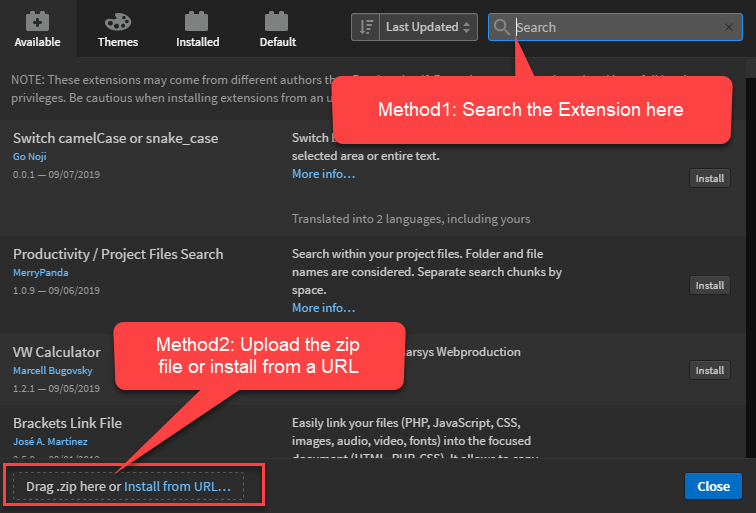756x513 pixels.
Task: Select the Switch camelCase or snake_case title
Action: click(x=115, y=138)
